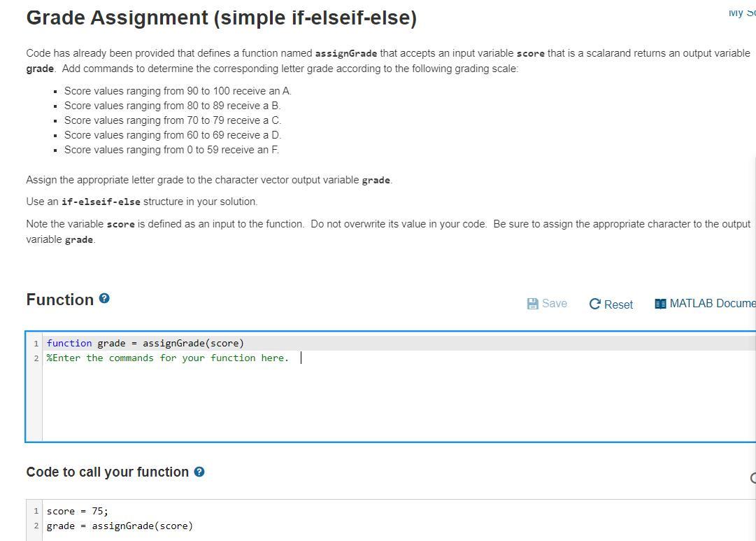Select the score = 75 line in the call code
756x541 pixels.
pos(77,511)
